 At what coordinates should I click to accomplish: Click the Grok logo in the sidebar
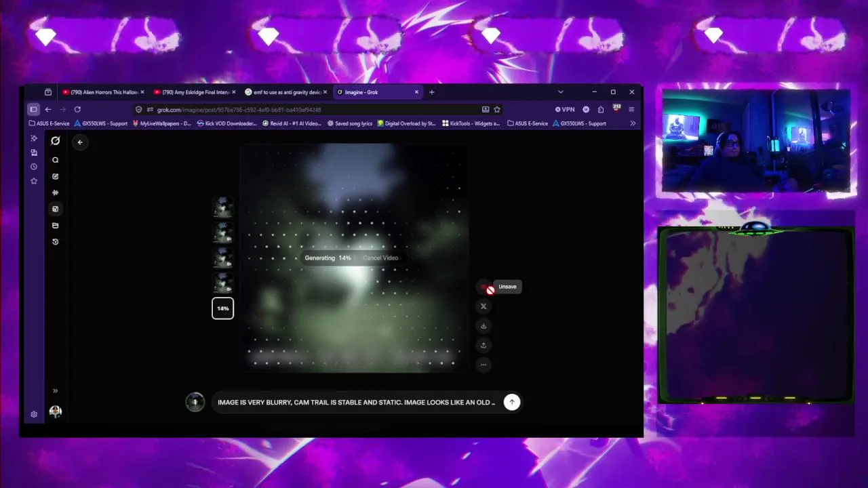(x=56, y=141)
